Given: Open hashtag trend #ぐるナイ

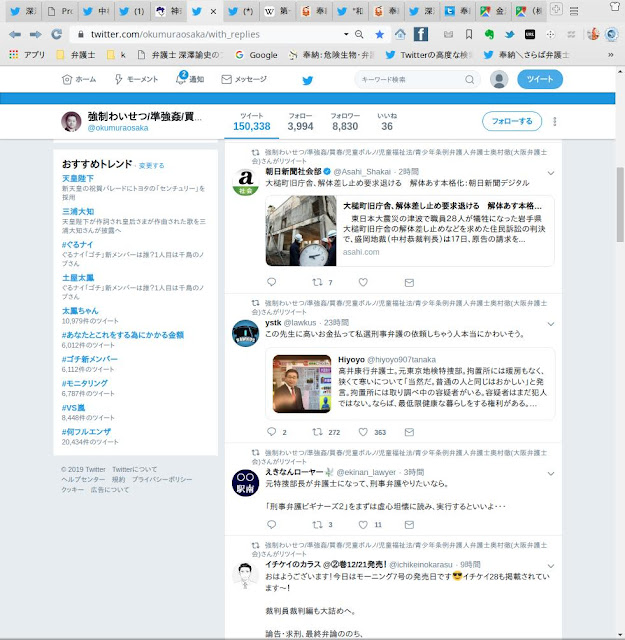Looking at the screenshot, I should tap(78, 244).
